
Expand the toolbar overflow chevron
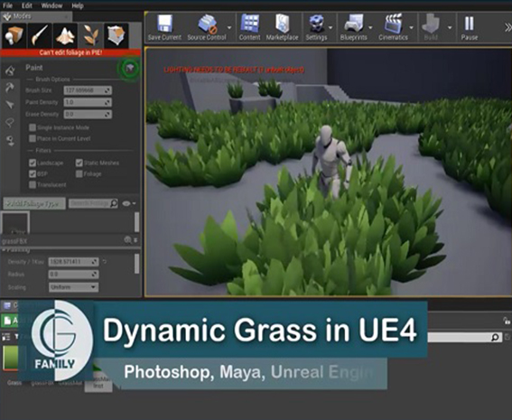click(507, 28)
